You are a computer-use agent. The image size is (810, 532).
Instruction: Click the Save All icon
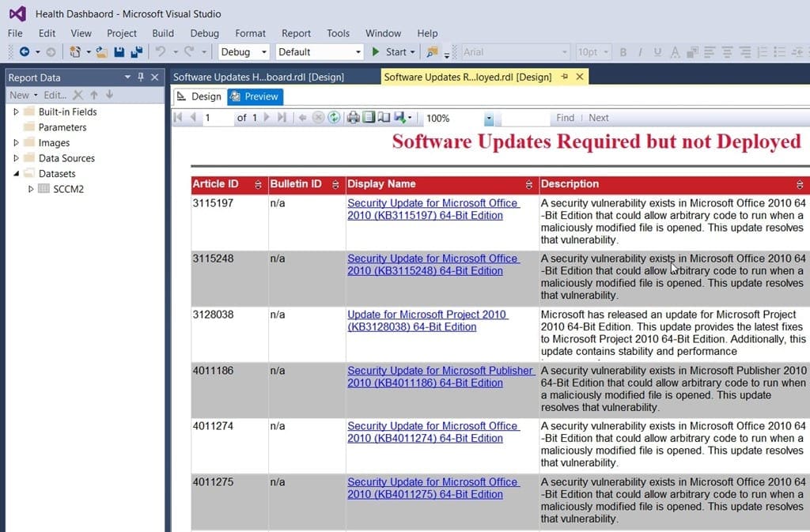point(137,51)
